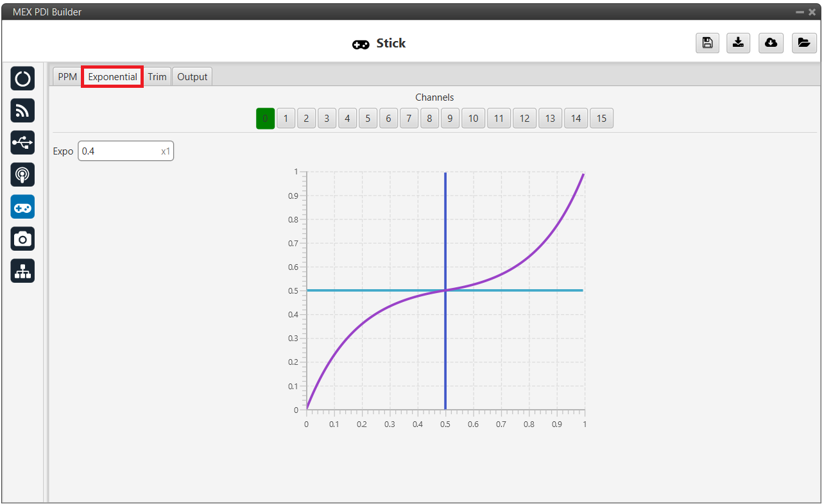Click the cloud download icon

pyautogui.click(x=771, y=43)
